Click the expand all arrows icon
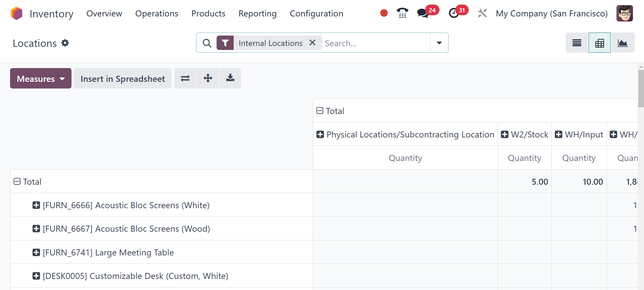This screenshot has width=644, height=290. 208,78
